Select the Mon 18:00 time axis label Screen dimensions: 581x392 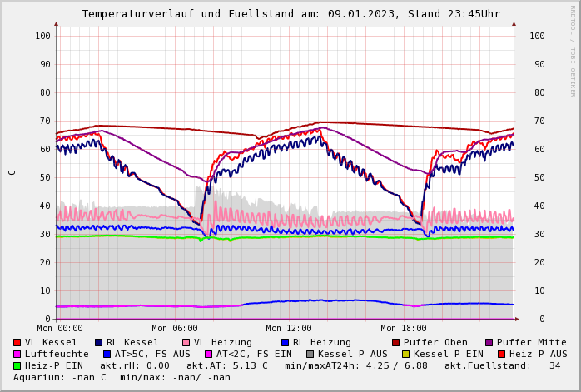[404, 329]
